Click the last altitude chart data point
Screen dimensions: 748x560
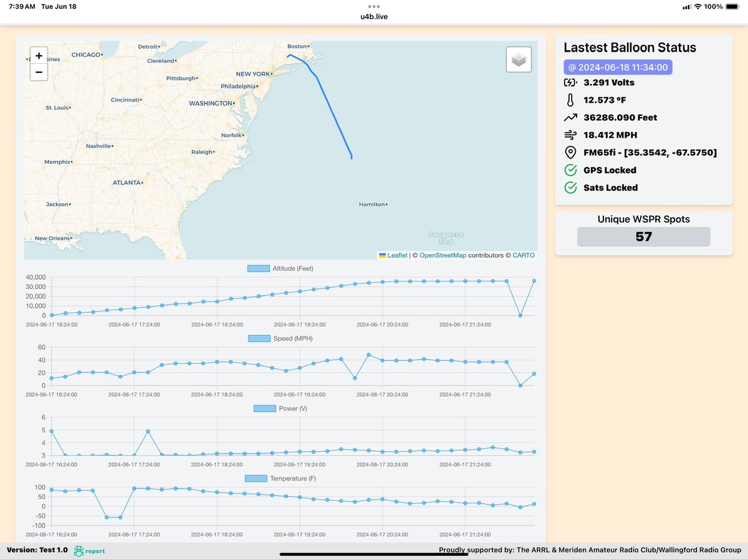(x=534, y=281)
